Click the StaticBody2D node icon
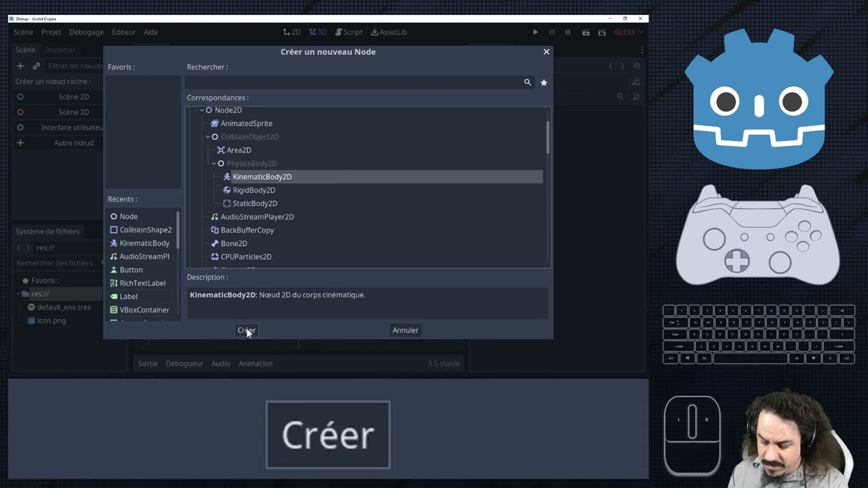Screen dimensions: 868x488 pos(226,203)
